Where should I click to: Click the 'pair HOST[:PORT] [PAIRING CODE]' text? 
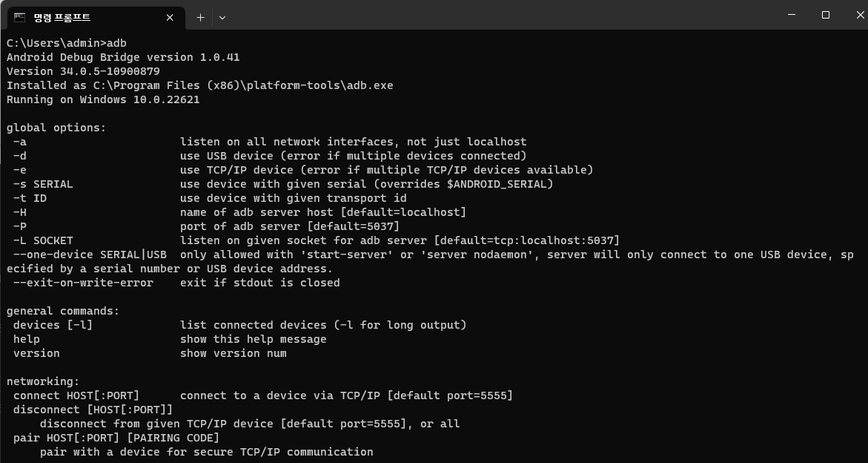[x=116, y=438]
